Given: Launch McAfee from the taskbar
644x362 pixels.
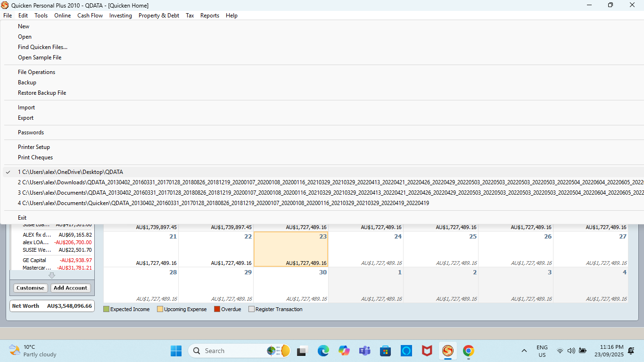Looking at the screenshot, I should click(x=427, y=351).
